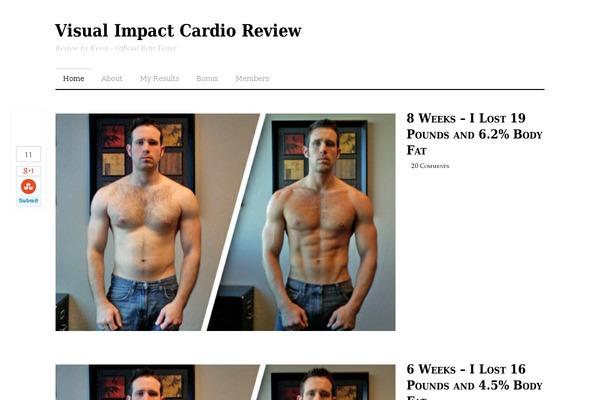Click the Google +1 share button

point(28,171)
